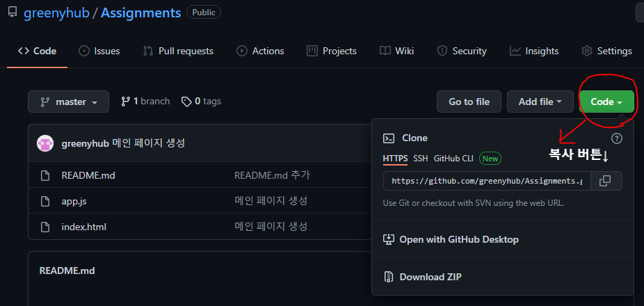This screenshot has height=306, width=644.
Task: Select the GitHub CLI clone option
Action: coord(453,159)
